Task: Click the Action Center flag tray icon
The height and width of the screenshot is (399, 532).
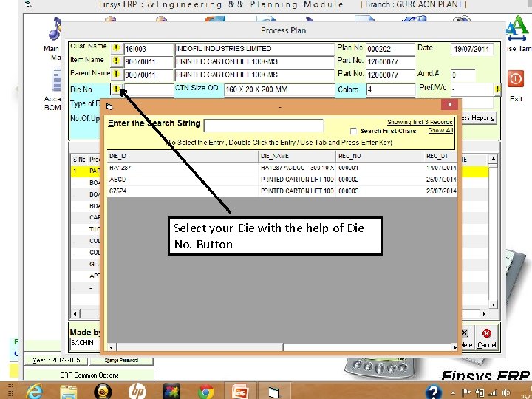Action: pyautogui.click(x=466, y=392)
